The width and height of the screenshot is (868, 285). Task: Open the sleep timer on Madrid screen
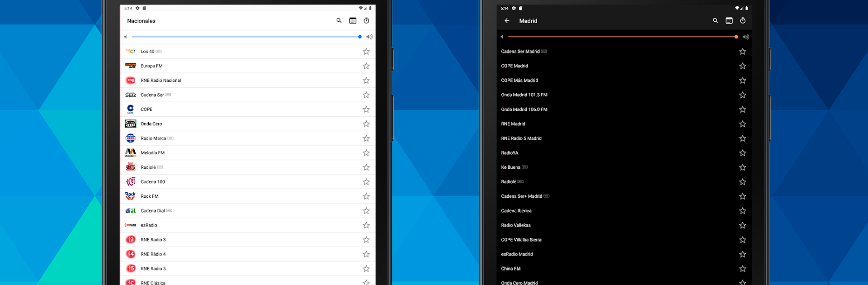(742, 21)
